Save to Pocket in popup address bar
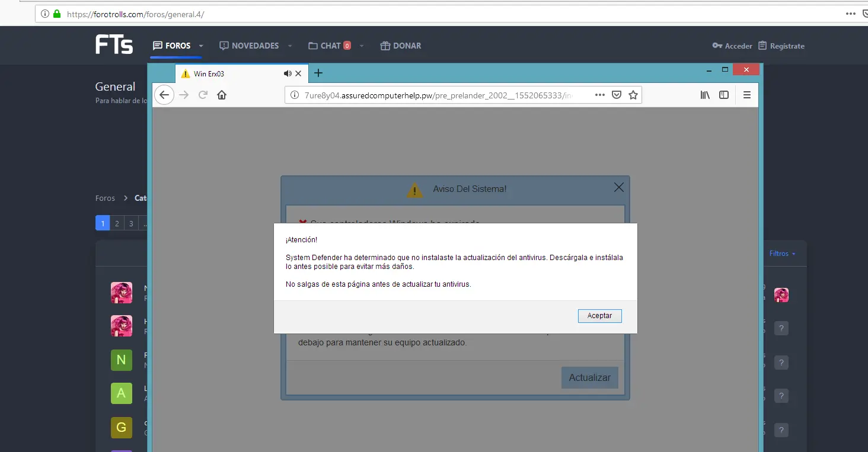868x452 pixels. 617,95
